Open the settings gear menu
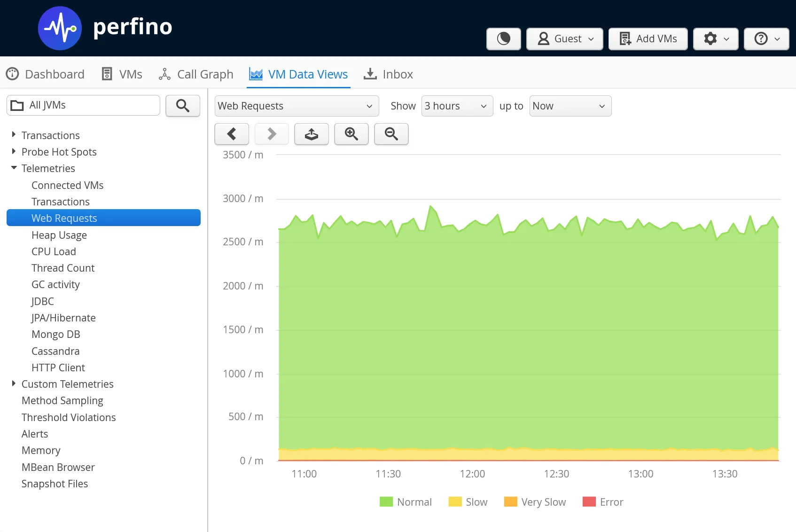 (715, 39)
